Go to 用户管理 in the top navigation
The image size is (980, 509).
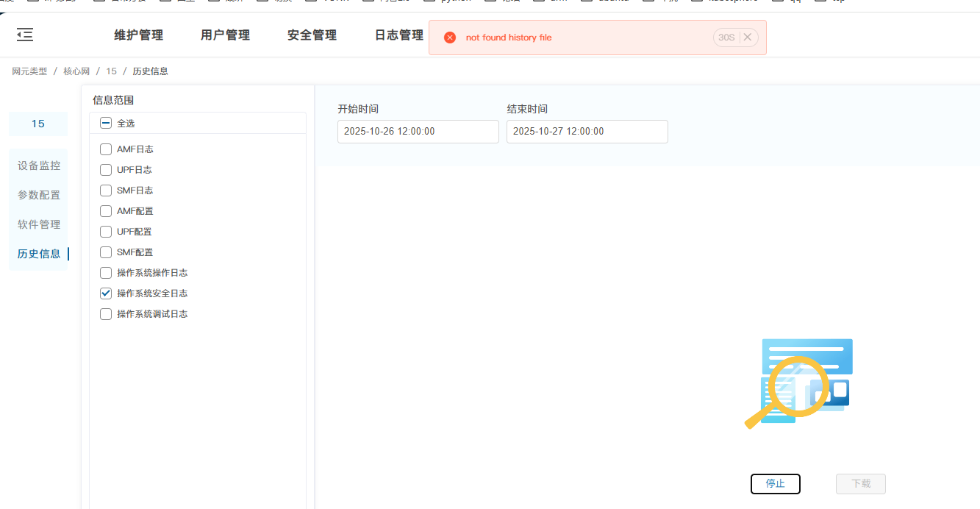point(225,35)
